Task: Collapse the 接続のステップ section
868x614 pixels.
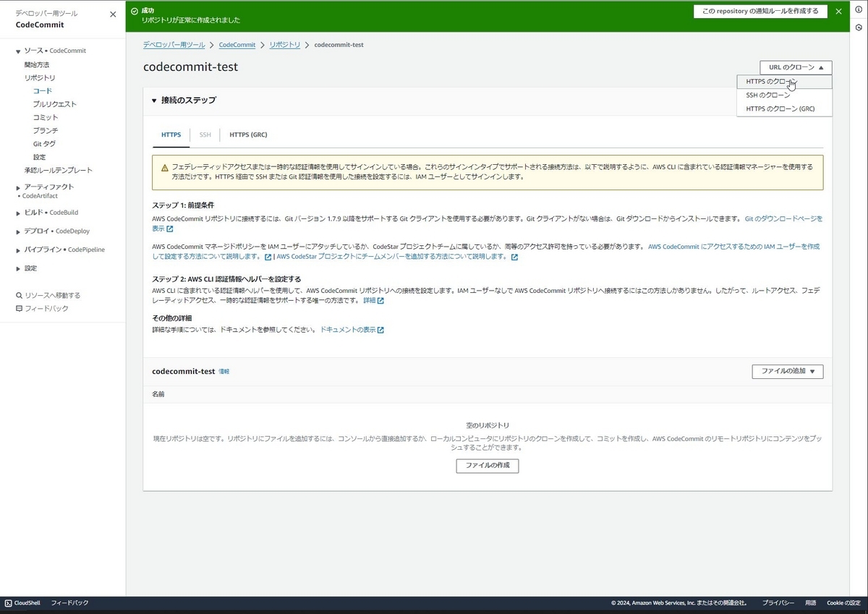Action: click(153, 101)
